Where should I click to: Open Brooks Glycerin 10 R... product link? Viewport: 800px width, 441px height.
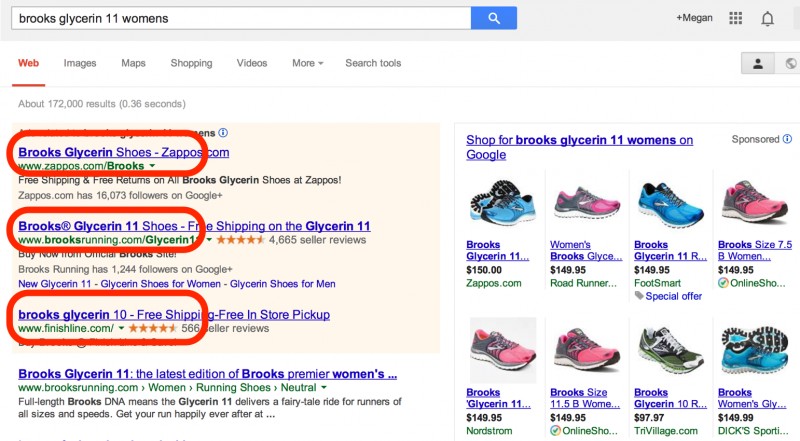pos(670,398)
